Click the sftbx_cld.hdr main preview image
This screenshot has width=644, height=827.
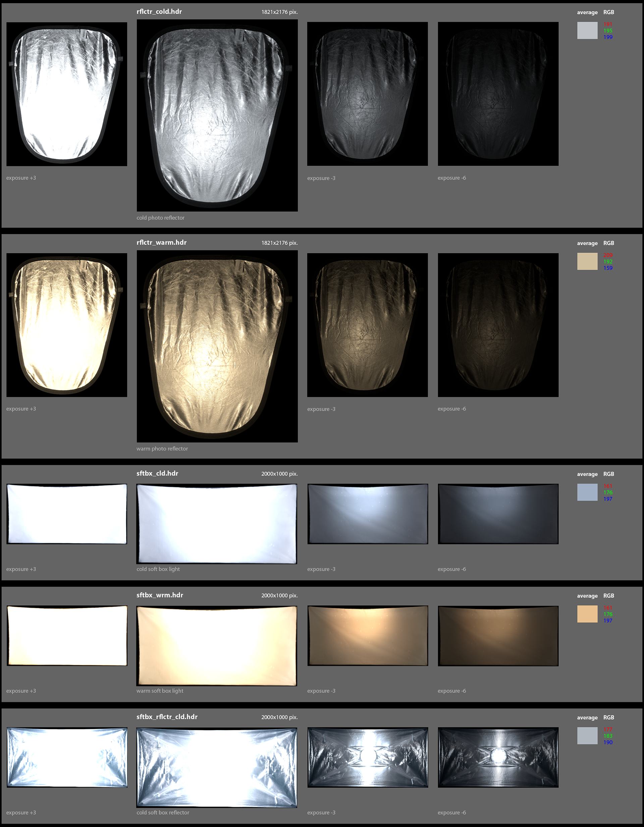tap(217, 524)
